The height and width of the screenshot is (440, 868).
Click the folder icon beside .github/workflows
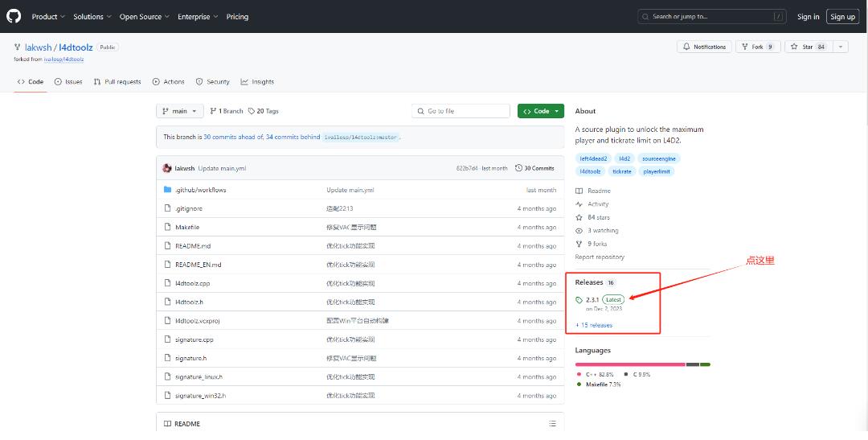(x=167, y=190)
